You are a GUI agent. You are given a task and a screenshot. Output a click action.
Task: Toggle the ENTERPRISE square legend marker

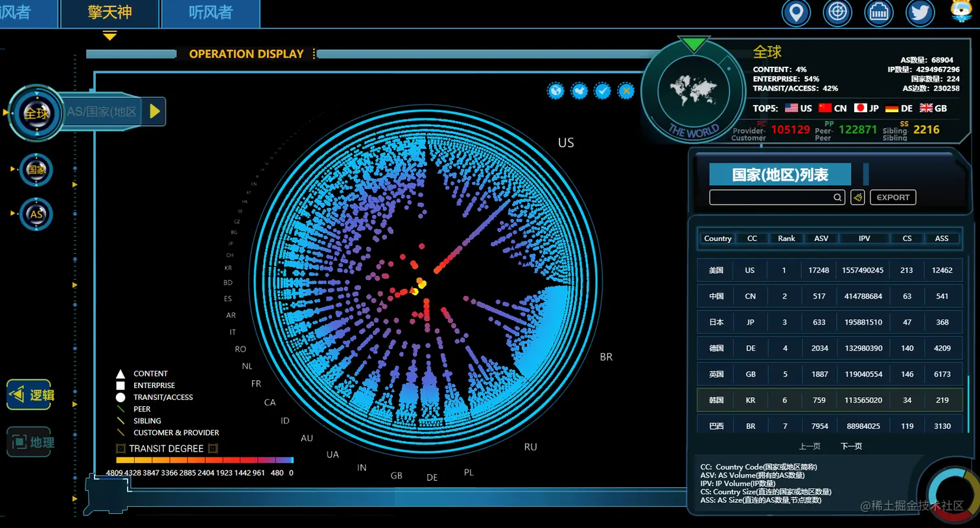coord(121,385)
